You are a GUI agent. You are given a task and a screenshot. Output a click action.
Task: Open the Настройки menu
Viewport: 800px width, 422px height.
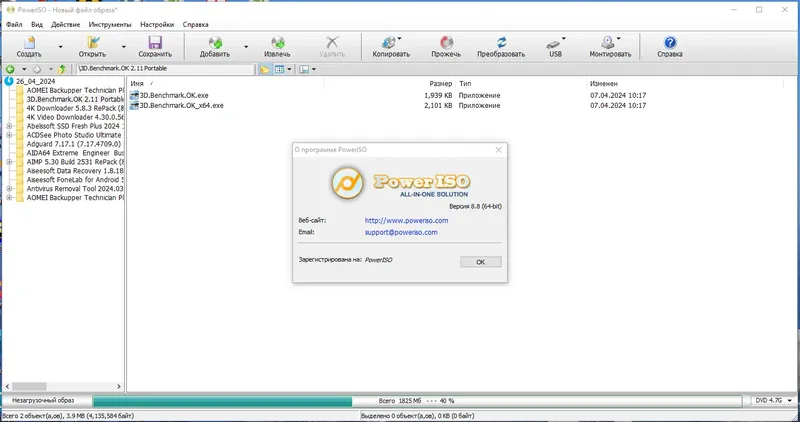pos(157,24)
